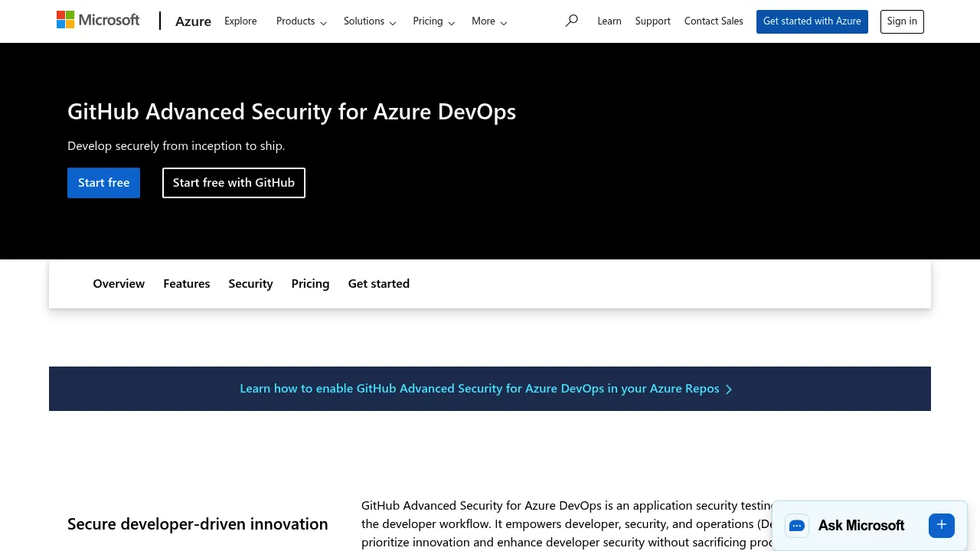980x551 pixels.
Task: Click the arrow chevron in the Azure Repos banner
Action: 729,390
